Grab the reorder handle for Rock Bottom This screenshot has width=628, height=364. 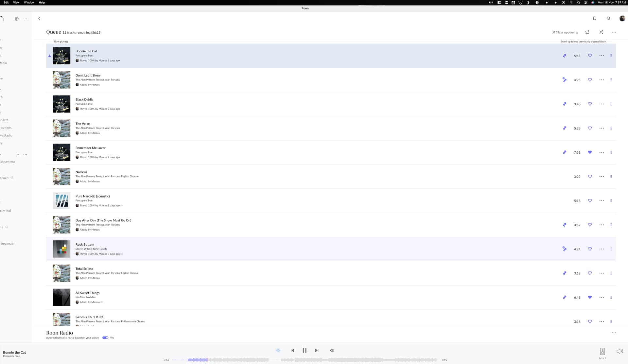[x=611, y=249]
